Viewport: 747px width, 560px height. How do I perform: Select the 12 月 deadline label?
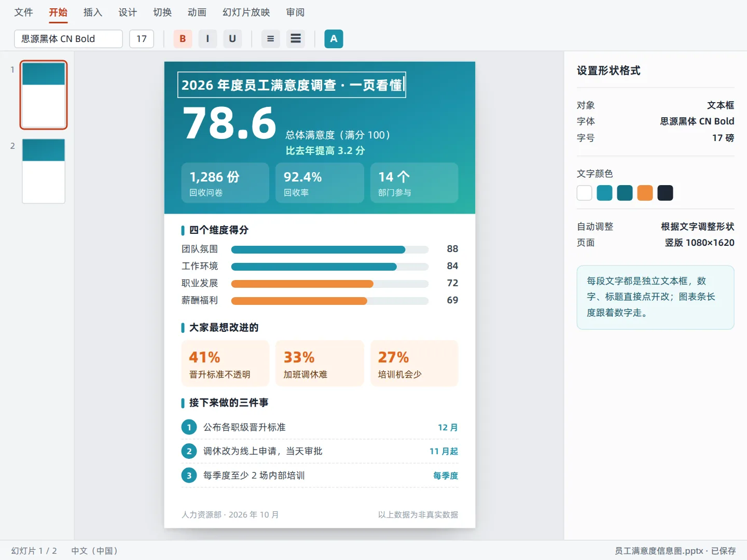click(x=448, y=428)
